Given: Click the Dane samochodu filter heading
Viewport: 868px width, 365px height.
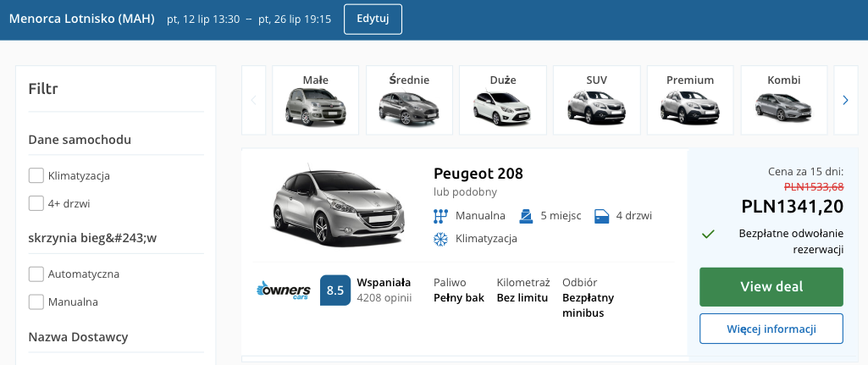Looking at the screenshot, I should tap(80, 140).
